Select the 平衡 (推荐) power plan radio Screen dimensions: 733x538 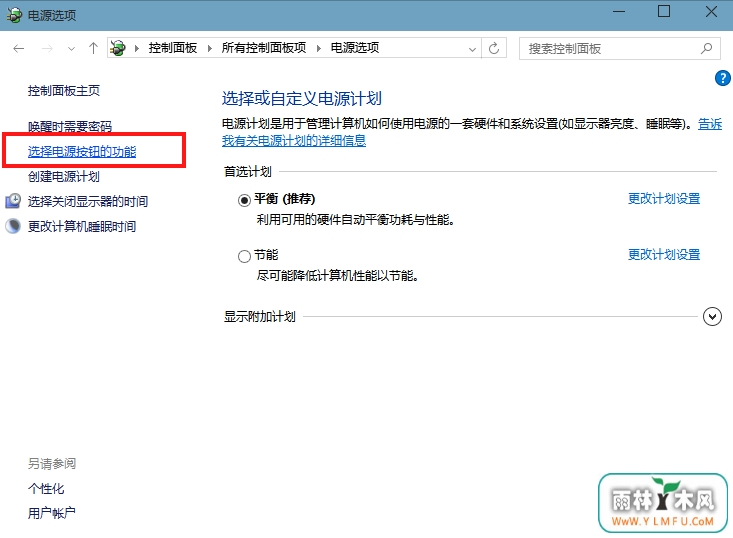(x=244, y=201)
